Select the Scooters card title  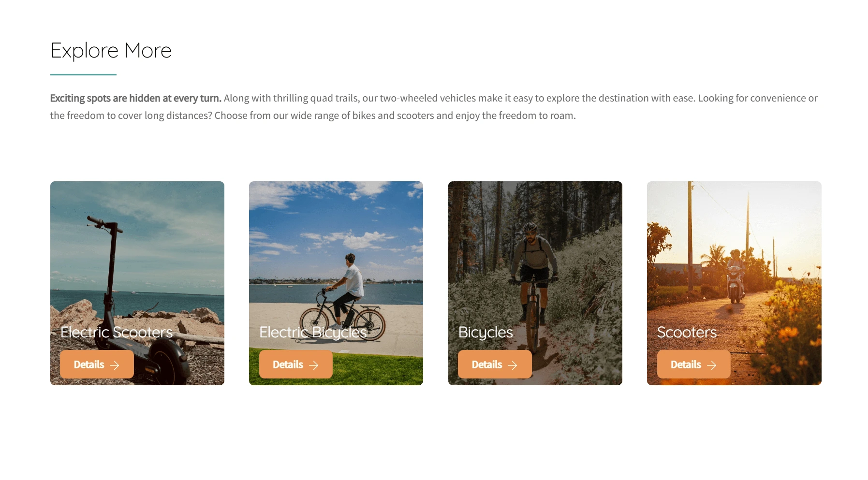tap(687, 332)
